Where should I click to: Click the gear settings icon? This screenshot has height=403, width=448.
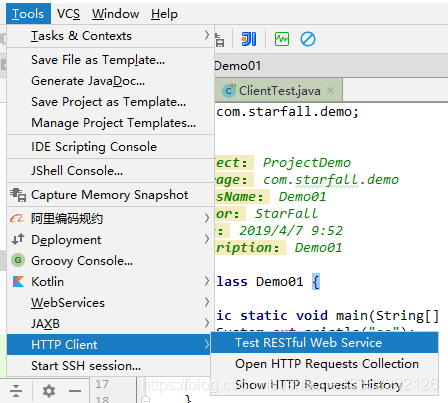(49, 391)
